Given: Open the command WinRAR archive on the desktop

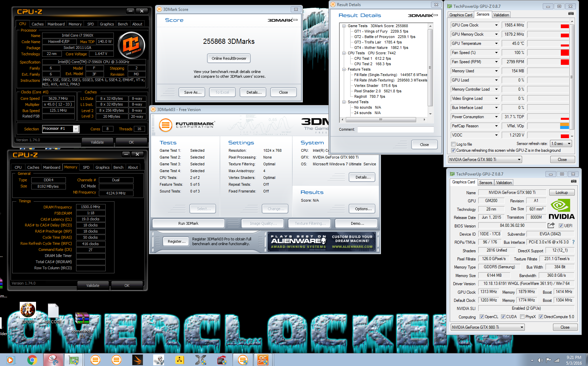Looking at the screenshot, I should coord(82,324).
